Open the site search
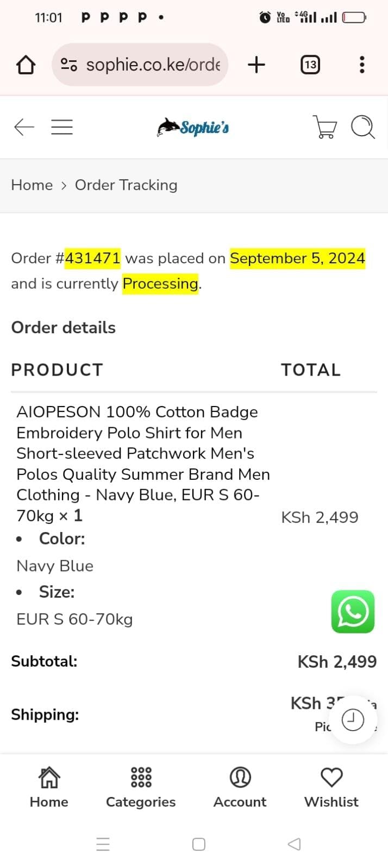 click(362, 127)
